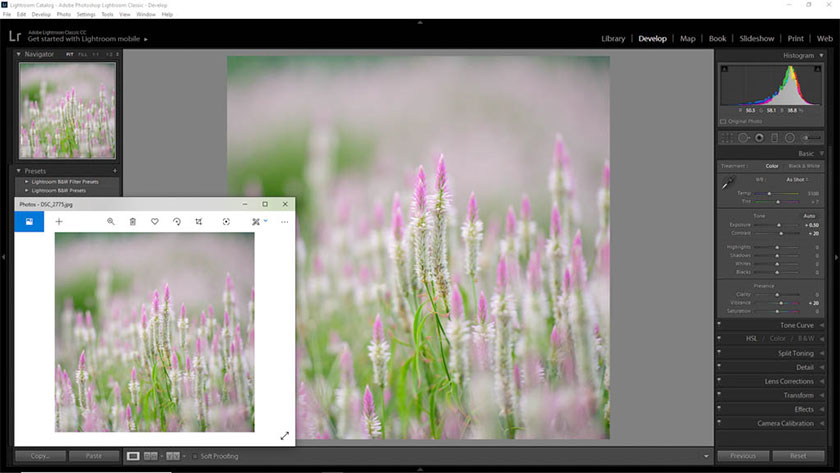Toggle highlight clipping indicator in histogram
840x473 pixels.
[818, 69]
